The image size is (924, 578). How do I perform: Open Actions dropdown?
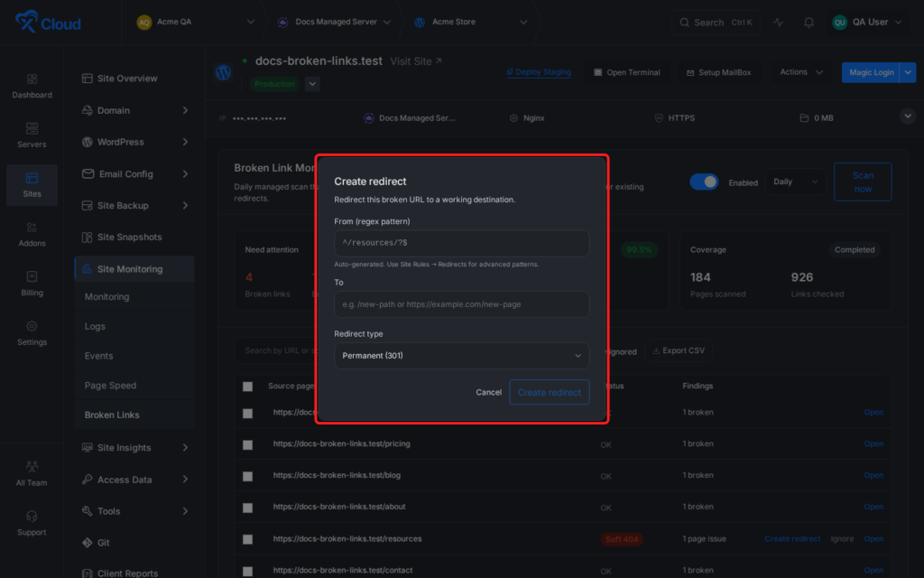(x=801, y=72)
